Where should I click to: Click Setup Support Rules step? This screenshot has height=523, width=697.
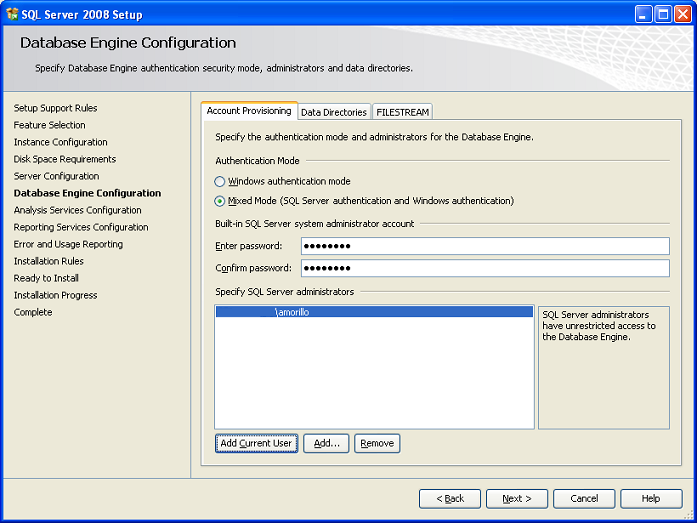(56, 108)
